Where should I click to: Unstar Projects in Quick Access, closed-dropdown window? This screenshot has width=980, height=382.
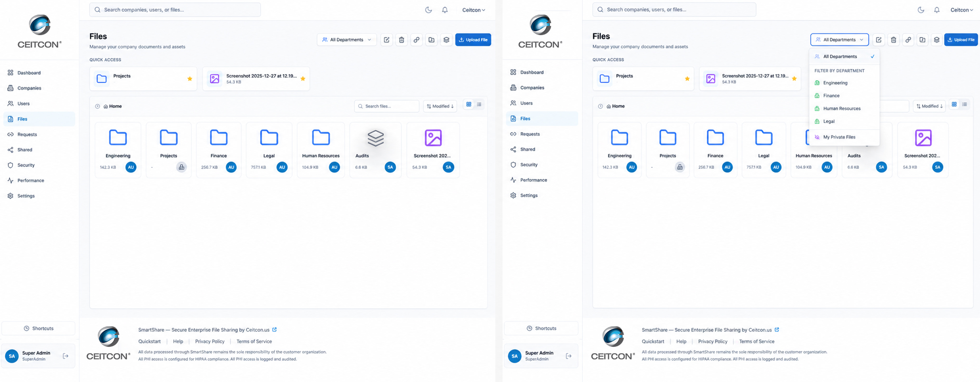click(190, 79)
